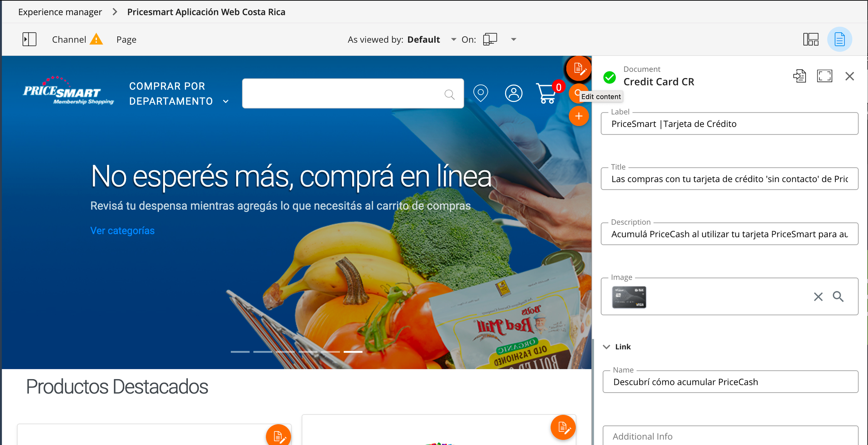Open the user account icon
The image size is (868, 445).
(514, 93)
